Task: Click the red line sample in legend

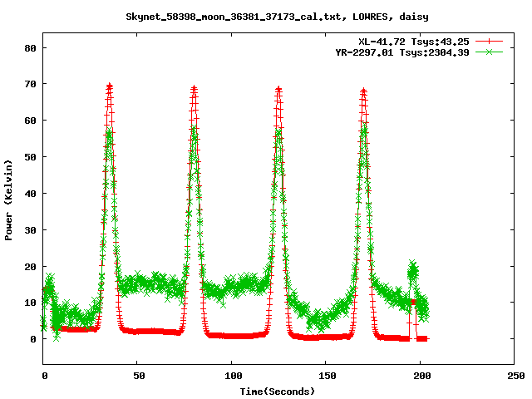Action: click(489, 42)
